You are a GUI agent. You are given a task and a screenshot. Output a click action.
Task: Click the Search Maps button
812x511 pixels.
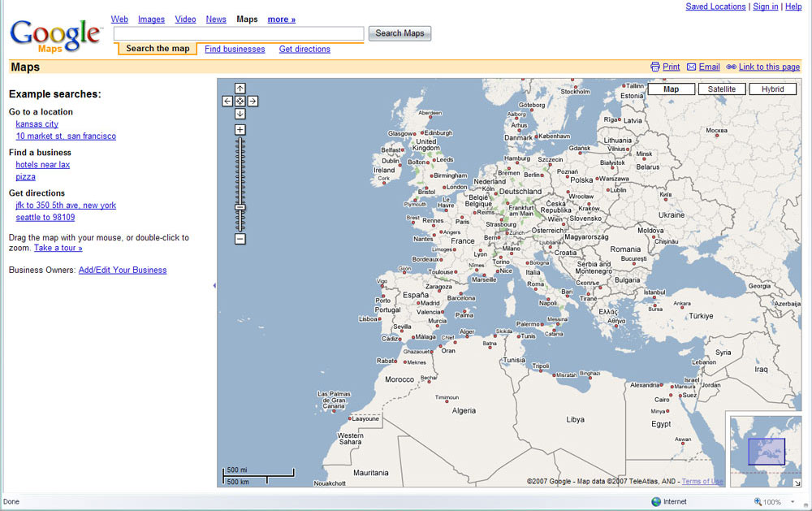point(400,33)
